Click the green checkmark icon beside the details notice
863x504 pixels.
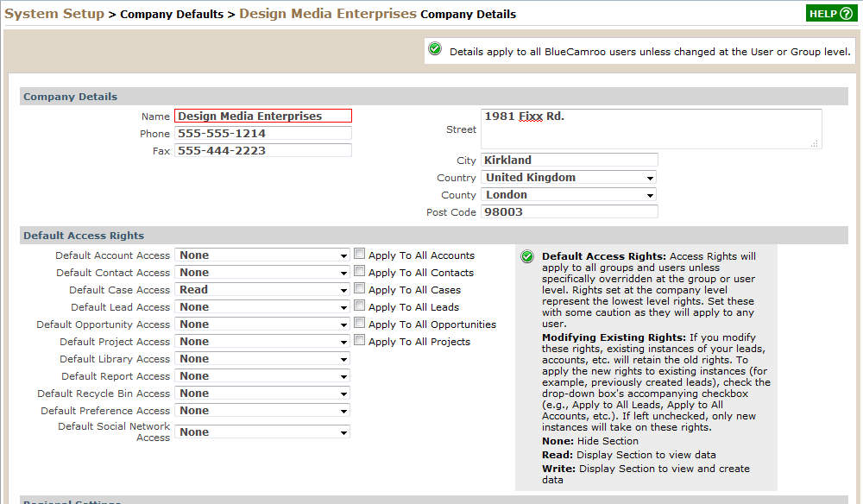pos(435,49)
